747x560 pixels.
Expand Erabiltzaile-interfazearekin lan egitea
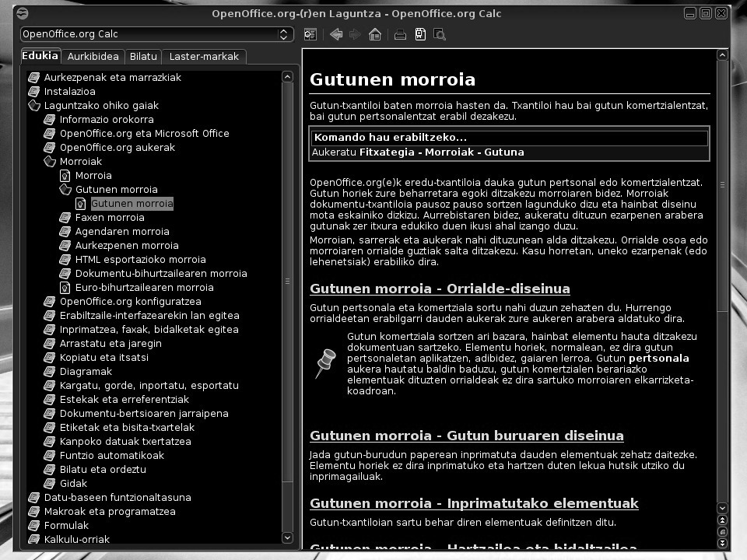coord(142,316)
